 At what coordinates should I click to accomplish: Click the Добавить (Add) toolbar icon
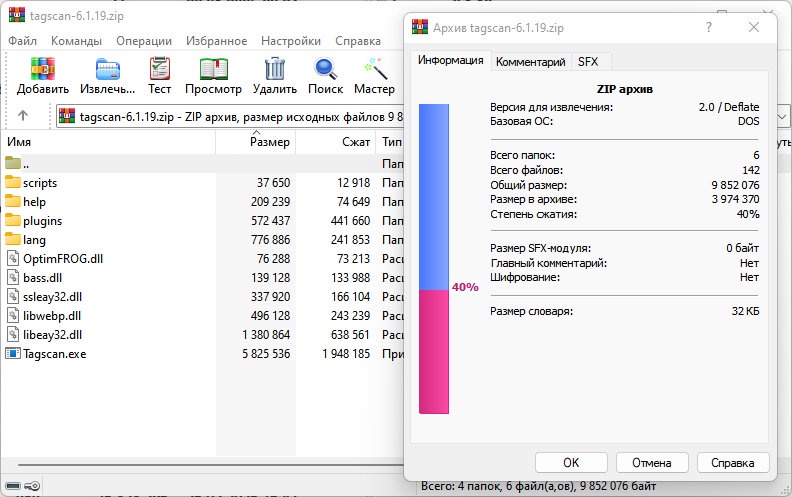42,69
